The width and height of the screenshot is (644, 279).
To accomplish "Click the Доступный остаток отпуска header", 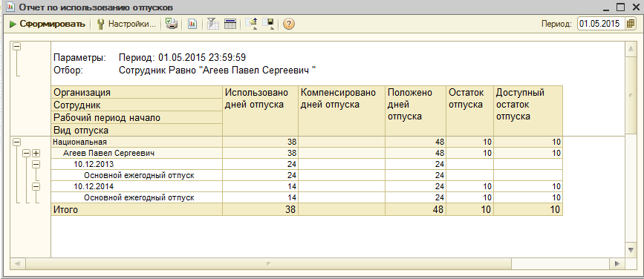I will point(528,111).
